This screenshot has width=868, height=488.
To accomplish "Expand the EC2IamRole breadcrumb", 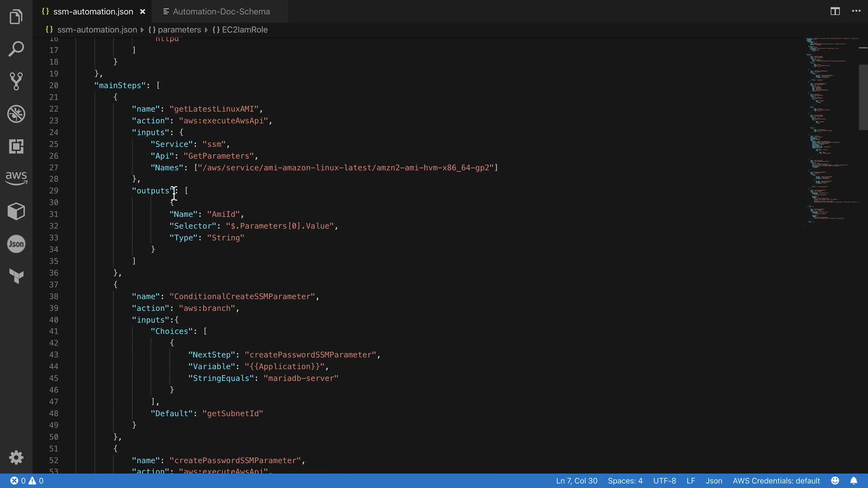I will tap(245, 30).
